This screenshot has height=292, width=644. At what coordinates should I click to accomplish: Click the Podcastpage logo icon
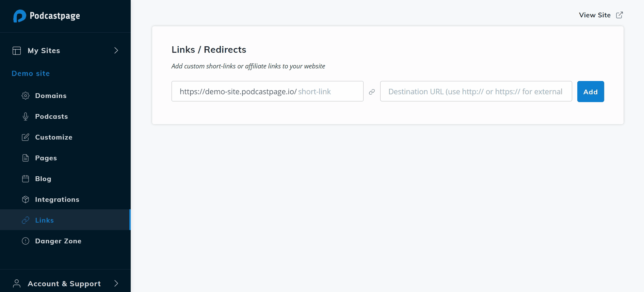[x=19, y=16]
